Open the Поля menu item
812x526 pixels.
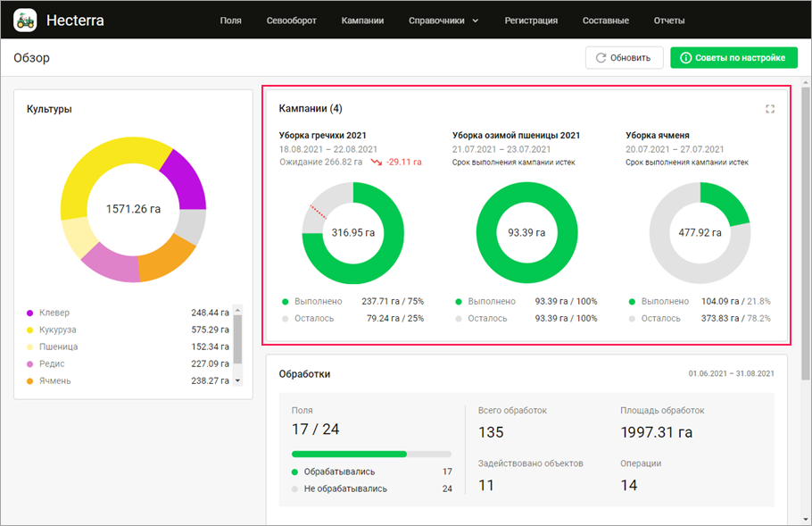point(230,21)
